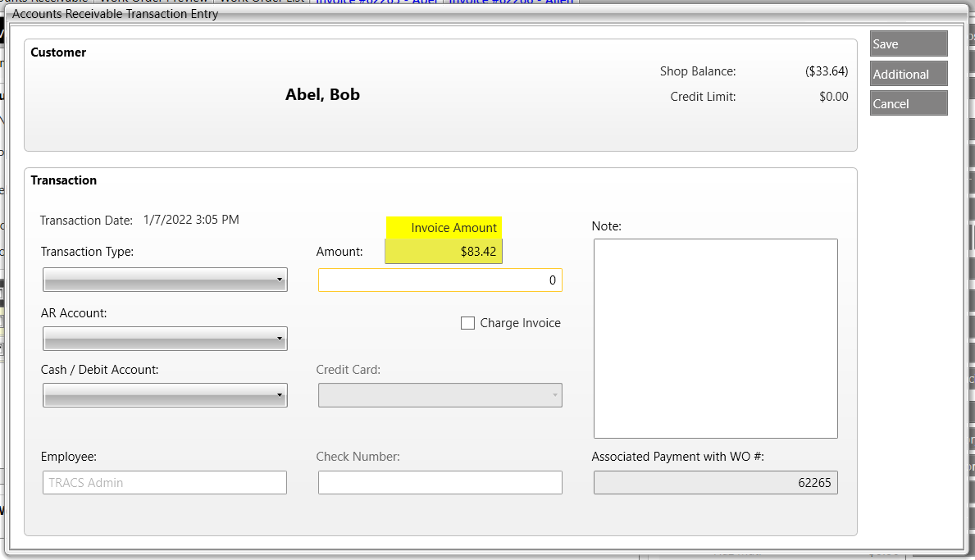
Task: Click the highlighted $83.42 invoice value
Action: click(444, 252)
